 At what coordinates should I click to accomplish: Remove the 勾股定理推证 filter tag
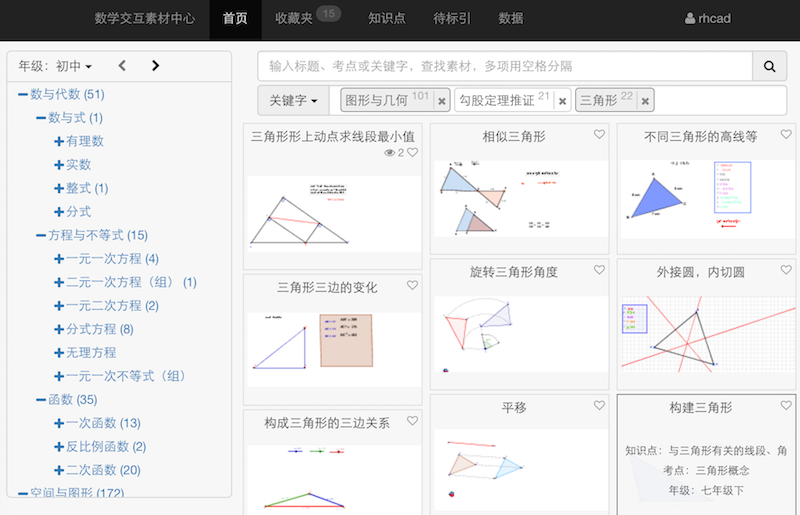pos(563,101)
